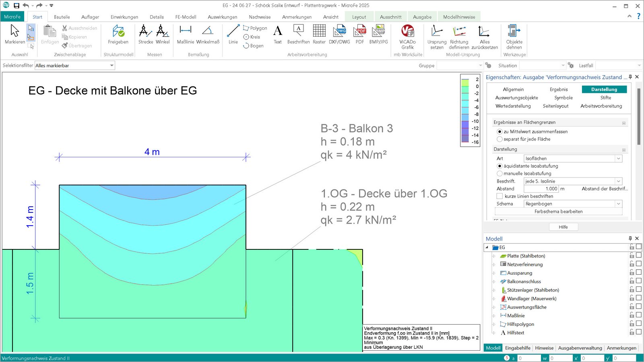Tick the checkbox for Platte (Stahlbeton)

639,255
